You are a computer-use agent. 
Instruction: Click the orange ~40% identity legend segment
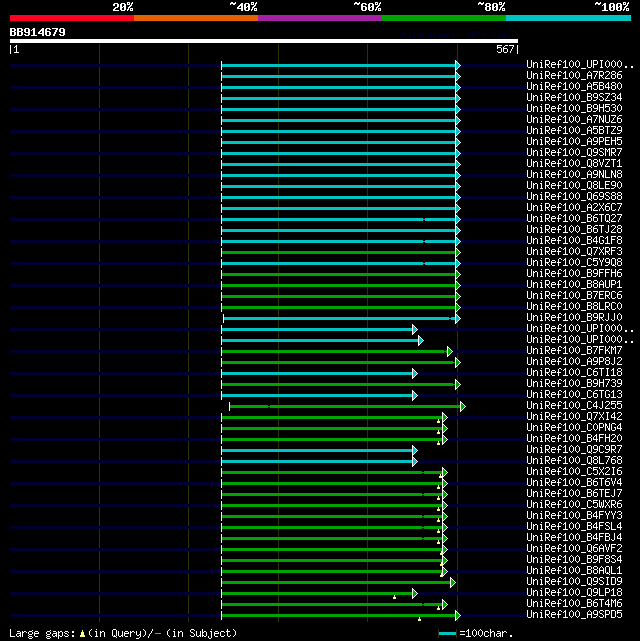pos(196,18)
